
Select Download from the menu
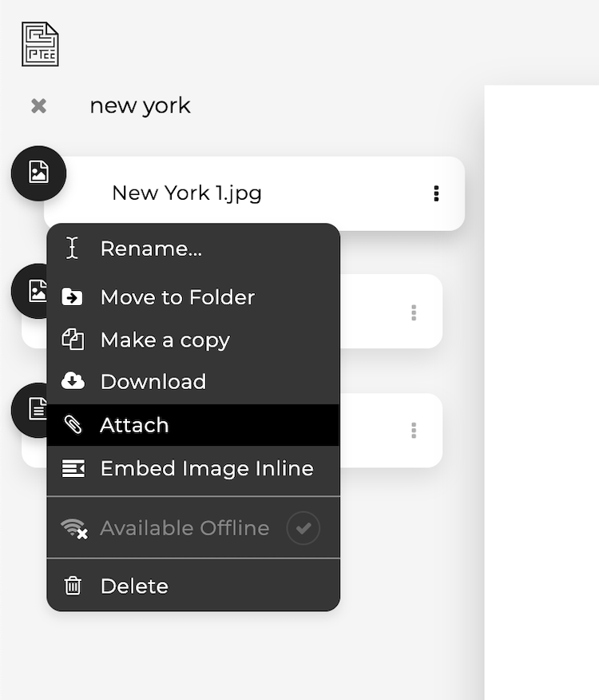(193, 382)
